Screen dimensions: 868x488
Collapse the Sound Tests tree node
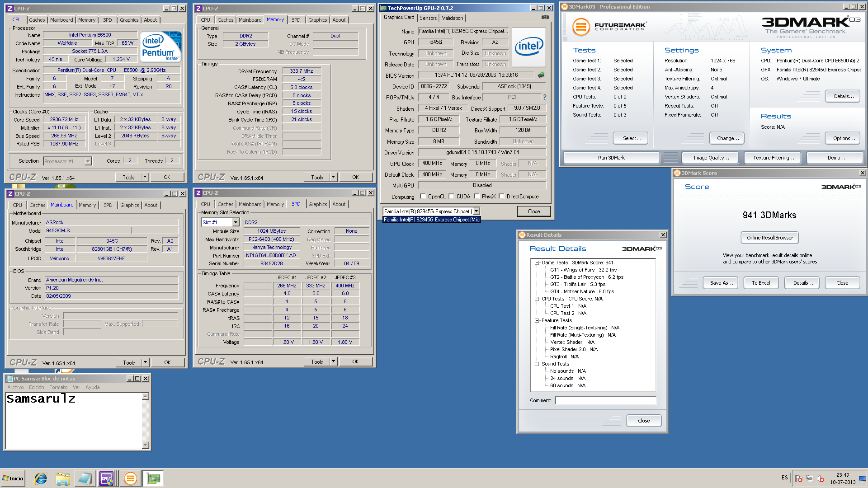[x=537, y=364]
